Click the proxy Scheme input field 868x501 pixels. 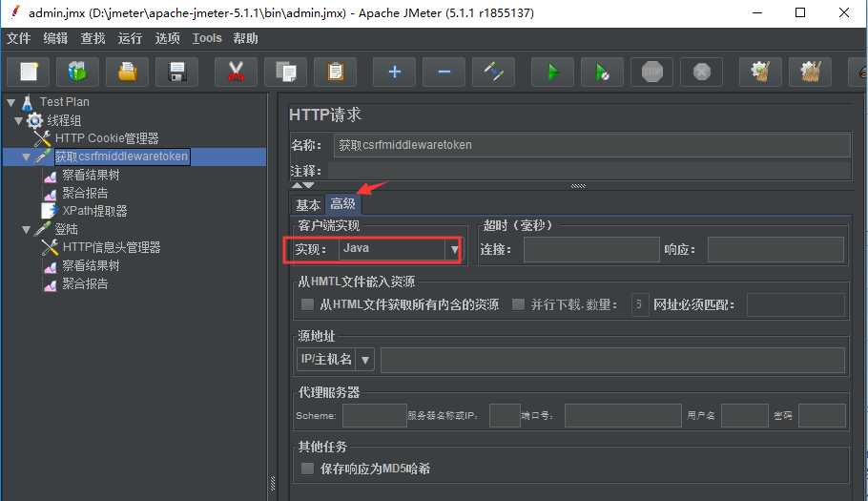[x=374, y=416]
